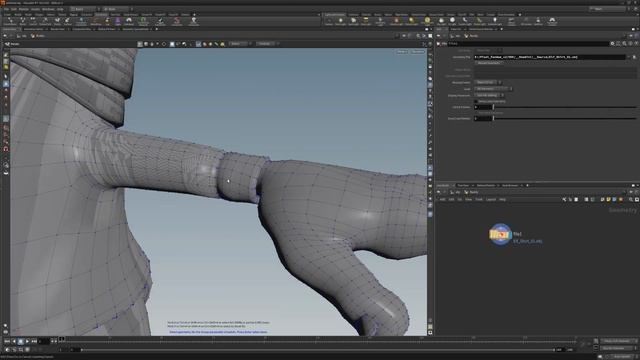Image resolution: width=640 pixels, height=360 pixels.
Task: Open the Auto Update dropdown at bottom right
Action: 622,356
